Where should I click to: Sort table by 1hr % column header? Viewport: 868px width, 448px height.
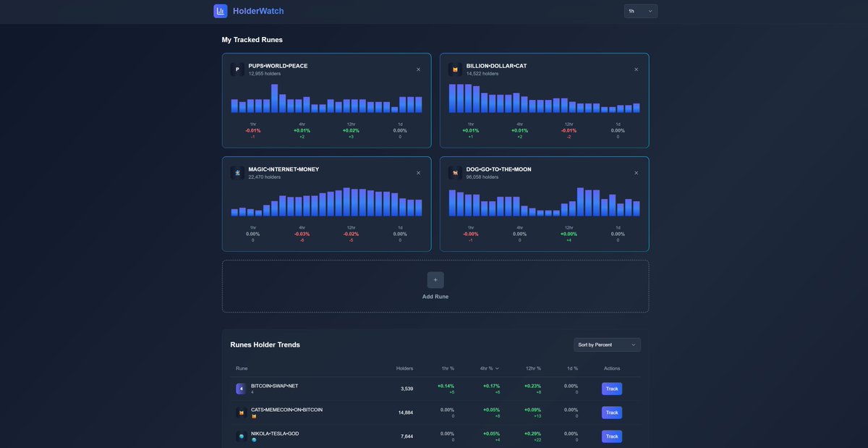click(448, 368)
